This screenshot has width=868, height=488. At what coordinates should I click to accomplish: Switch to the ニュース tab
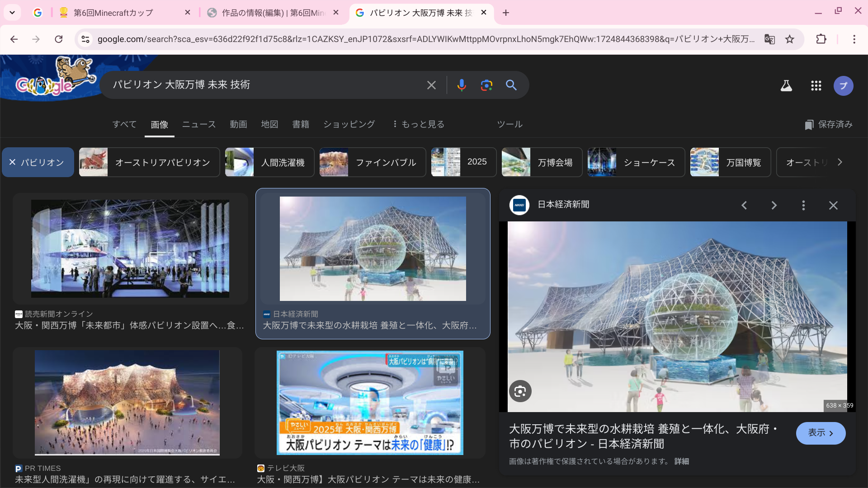(199, 124)
